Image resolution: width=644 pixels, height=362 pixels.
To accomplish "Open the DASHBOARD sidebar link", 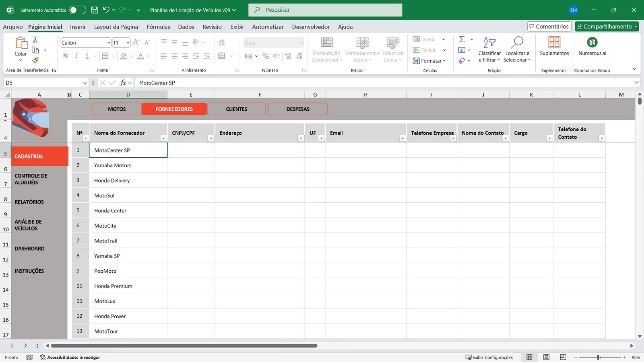I will [30, 249].
